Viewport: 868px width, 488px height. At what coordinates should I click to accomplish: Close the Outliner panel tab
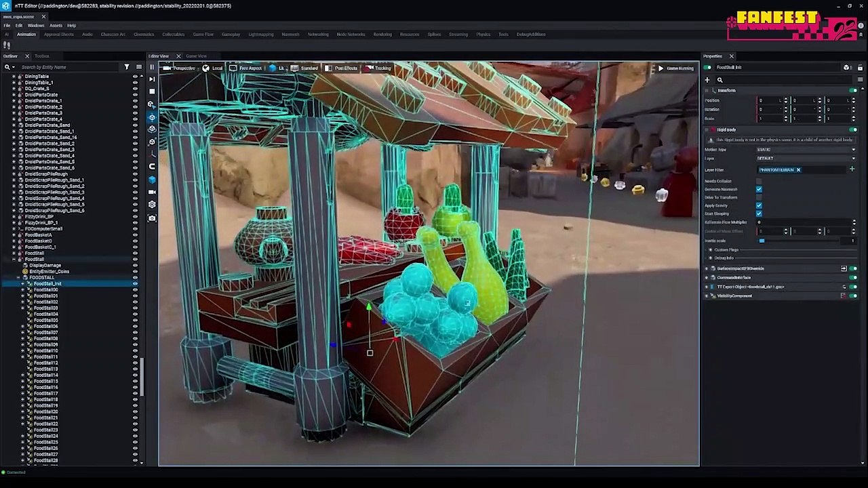point(27,56)
